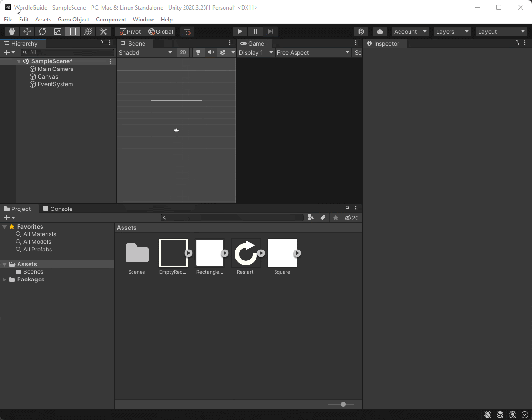This screenshot has height=420, width=532.
Task: Switch to the Console tab
Action: 58,209
